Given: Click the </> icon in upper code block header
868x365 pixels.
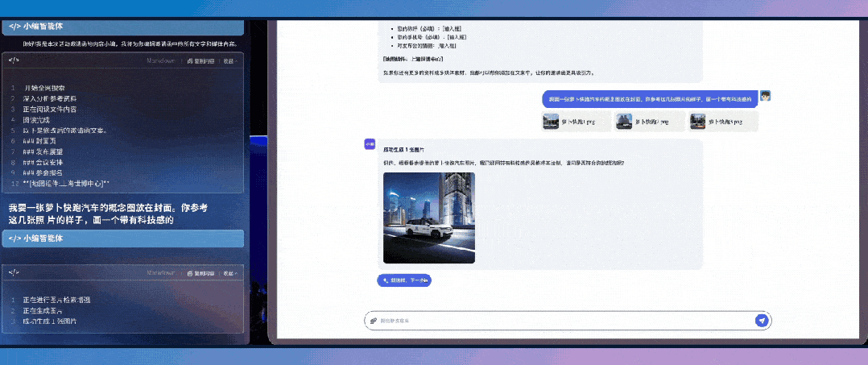Looking at the screenshot, I should (x=14, y=60).
